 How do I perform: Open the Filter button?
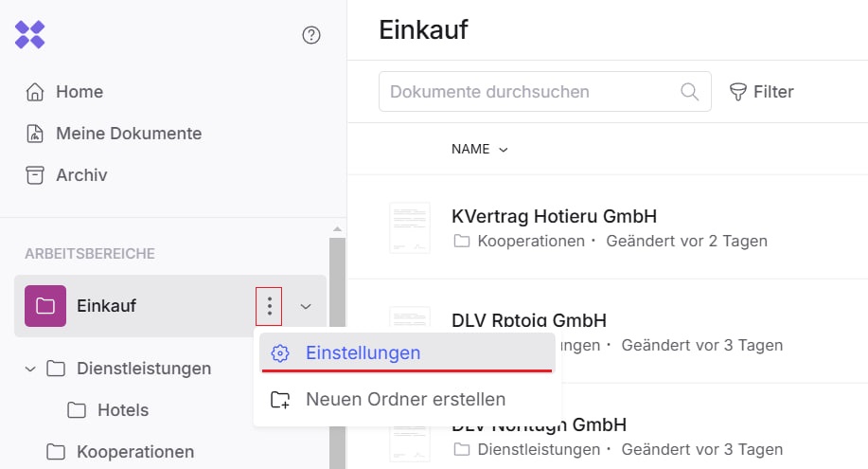[761, 92]
